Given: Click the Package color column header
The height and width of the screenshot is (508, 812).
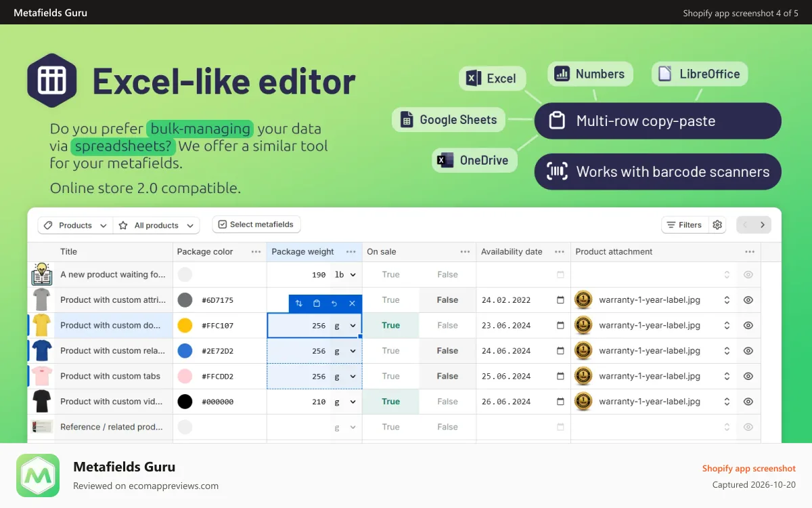Looking at the screenshot, I should coord(205,252).
